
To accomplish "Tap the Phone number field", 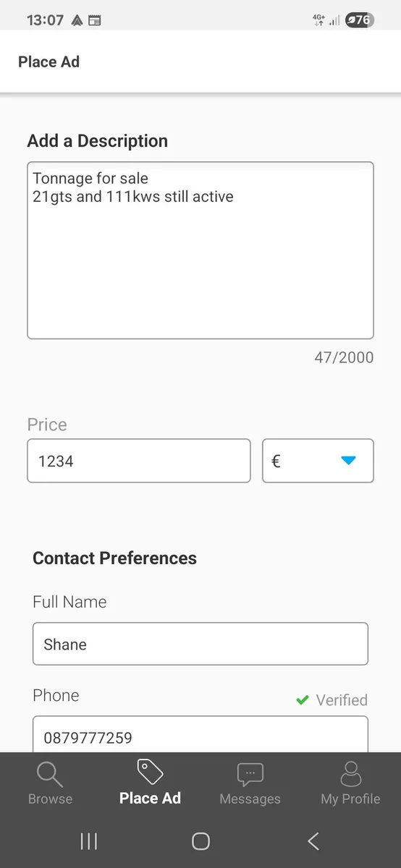I will [200, 734].
